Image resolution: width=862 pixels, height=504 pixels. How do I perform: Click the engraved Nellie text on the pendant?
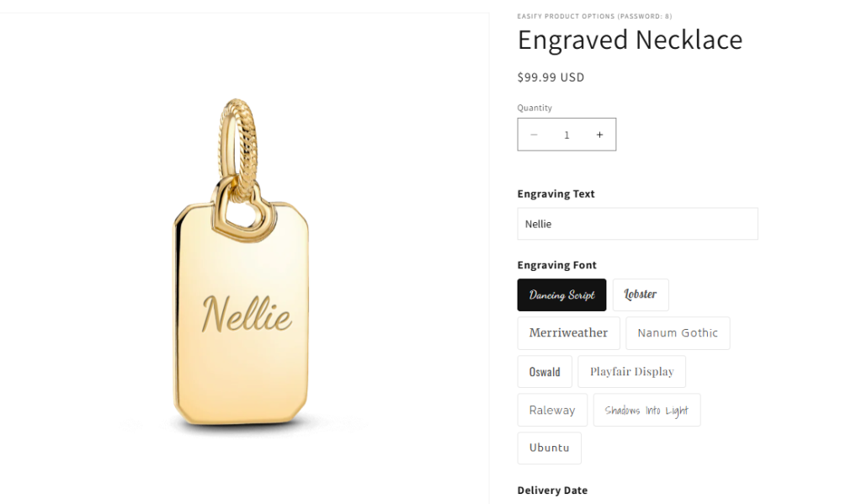click(247, 315)
